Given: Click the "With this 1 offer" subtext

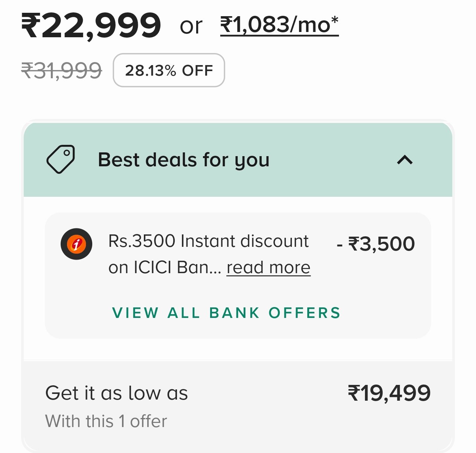Looking at the screenshot, I should pos(106,421).
